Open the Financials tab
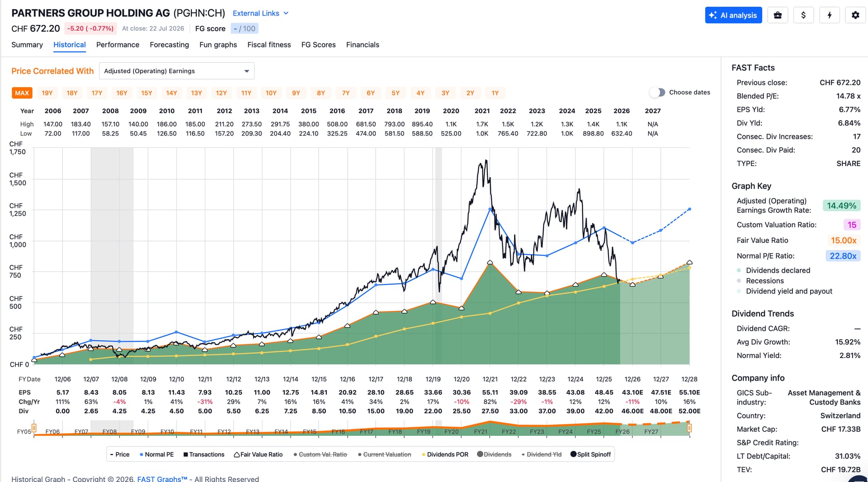The width and height of the screenshot is (868, 482). point(363,45)
